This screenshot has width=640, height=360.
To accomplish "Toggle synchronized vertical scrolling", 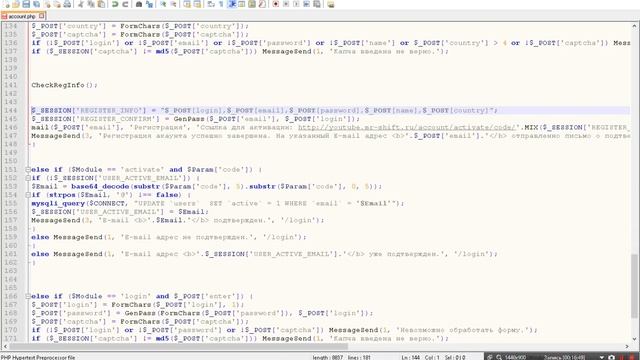I will click(187, 4).
